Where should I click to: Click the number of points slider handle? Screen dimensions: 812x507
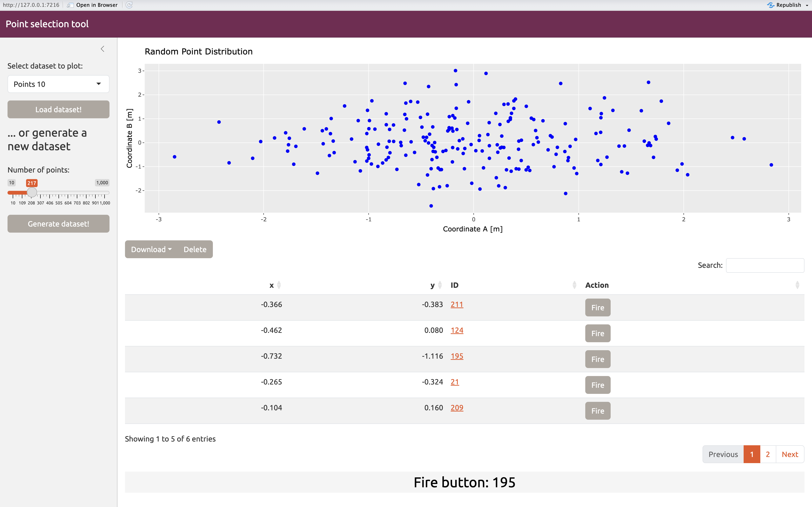[32, 192]
